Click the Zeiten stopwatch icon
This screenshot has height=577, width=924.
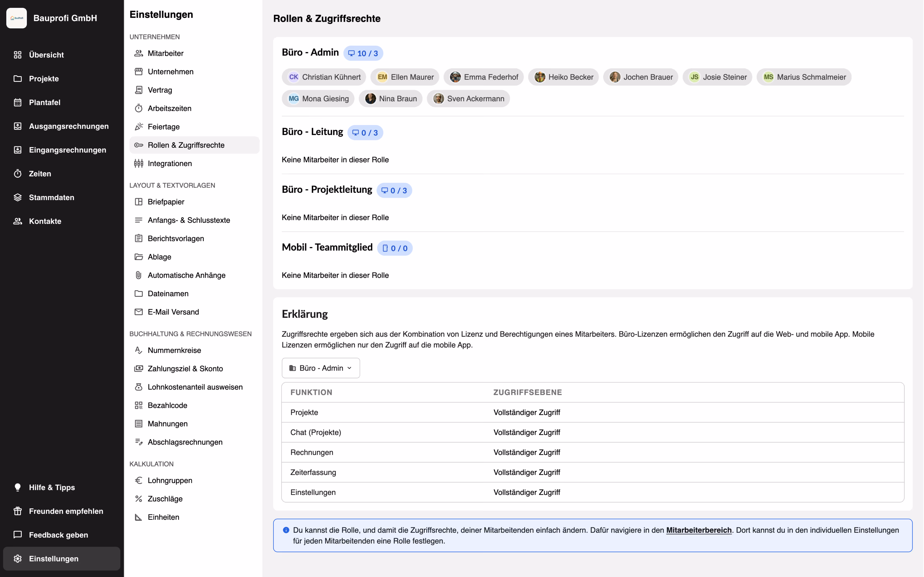pyautogui.click(x=18, y=174)
